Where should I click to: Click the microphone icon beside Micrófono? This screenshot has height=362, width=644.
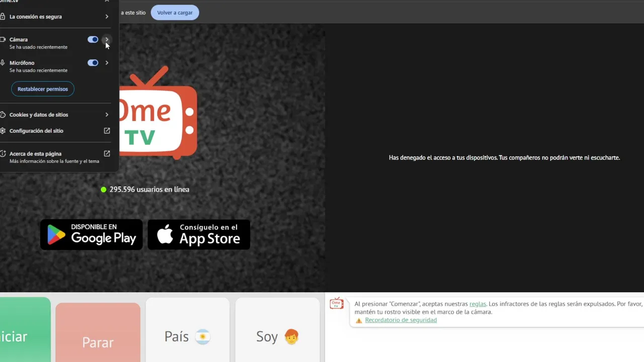click(3, 63)
